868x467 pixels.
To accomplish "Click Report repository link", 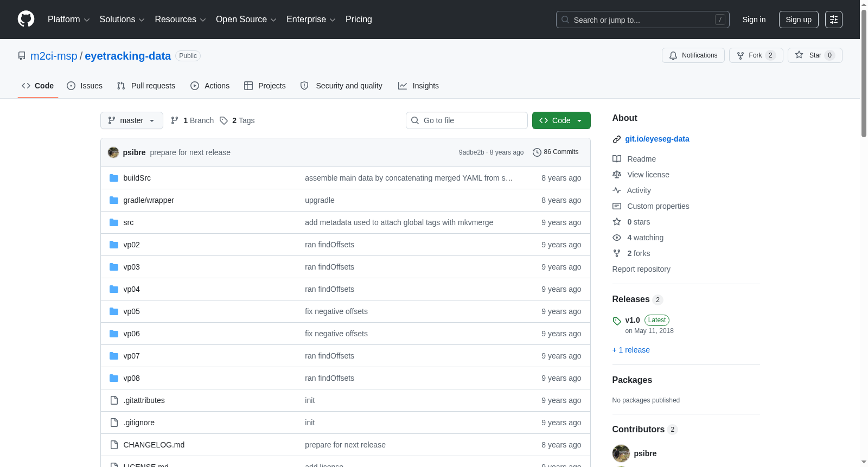I will coord(641,269).
